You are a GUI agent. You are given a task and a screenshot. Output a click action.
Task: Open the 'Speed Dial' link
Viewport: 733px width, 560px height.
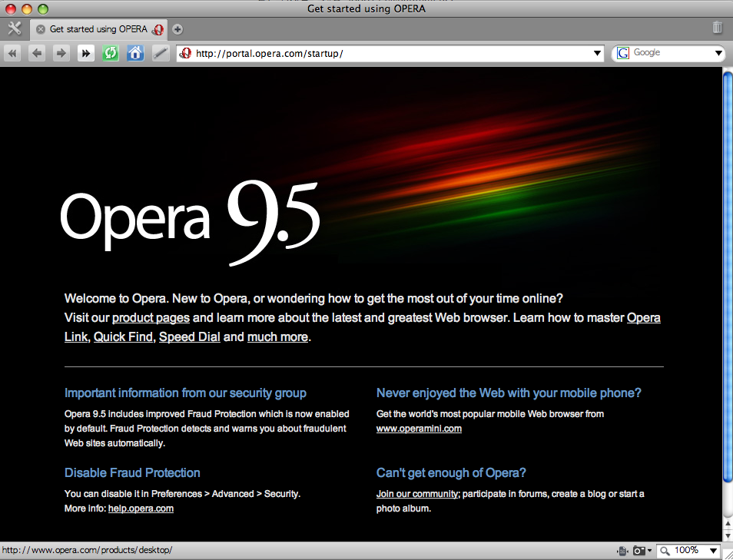coord(189,337)
